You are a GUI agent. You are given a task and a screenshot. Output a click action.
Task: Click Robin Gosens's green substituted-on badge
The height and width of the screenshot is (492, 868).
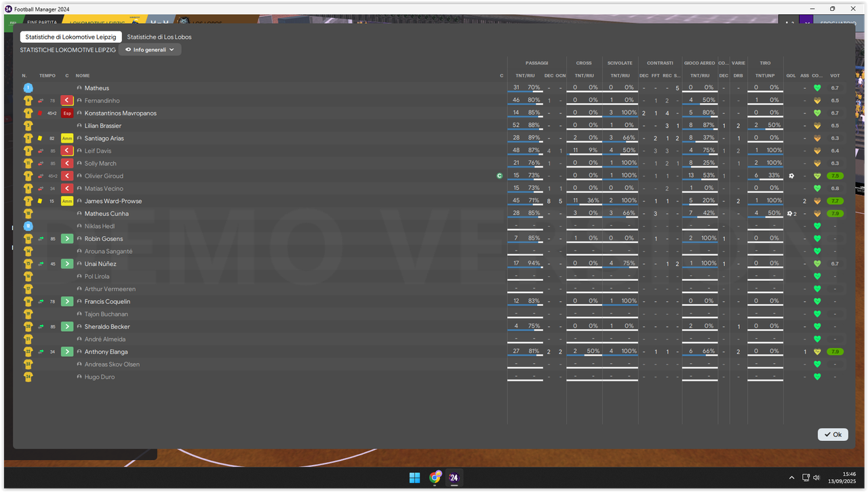66,239
